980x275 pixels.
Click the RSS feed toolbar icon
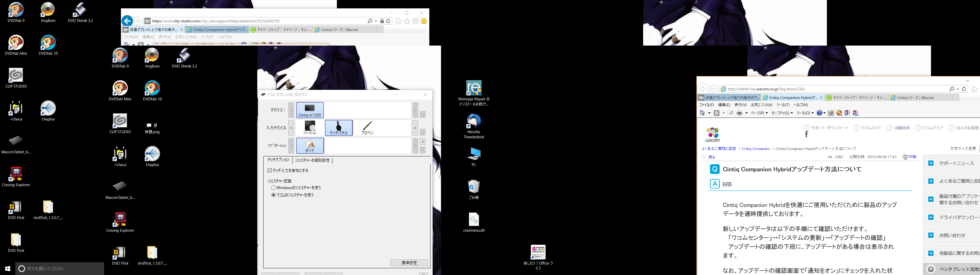tap(717, 113)
